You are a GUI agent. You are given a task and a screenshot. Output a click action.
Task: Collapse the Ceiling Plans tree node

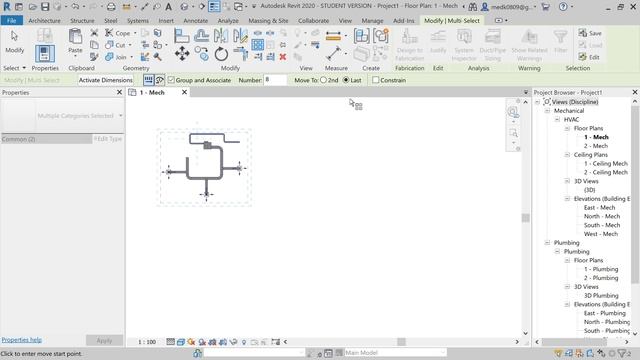click(x=567, y=155)
